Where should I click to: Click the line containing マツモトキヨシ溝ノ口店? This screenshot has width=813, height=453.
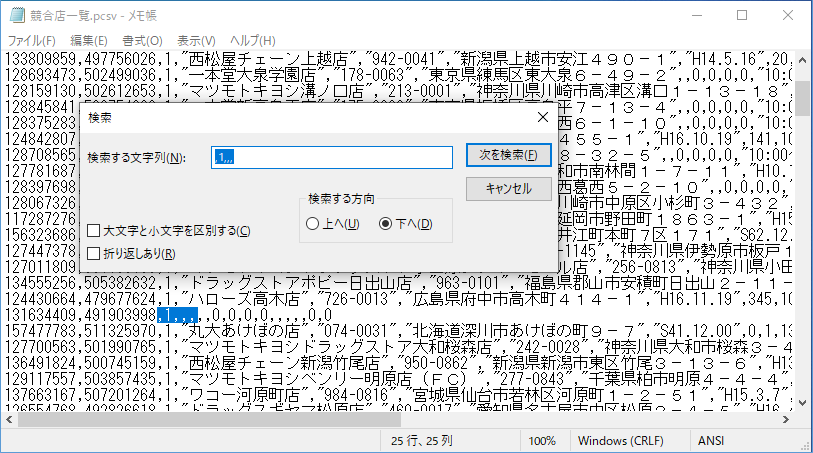(x=397, y=91)
